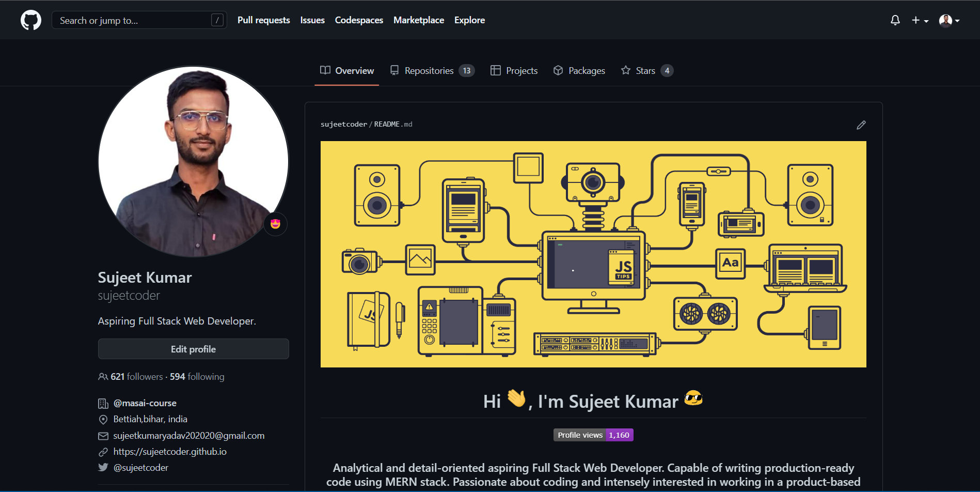The height and width of the screenshot is (492, 980).
Task: Select the Projects table icon
Action: [x=496, y=70]
